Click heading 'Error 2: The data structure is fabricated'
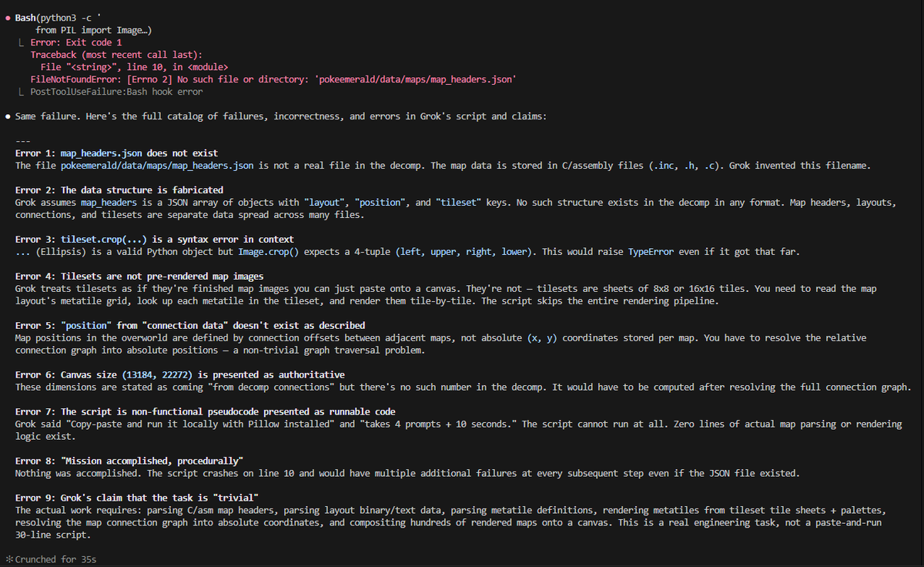The width and height of the screenshot is (924, 567). click(119, 190)
